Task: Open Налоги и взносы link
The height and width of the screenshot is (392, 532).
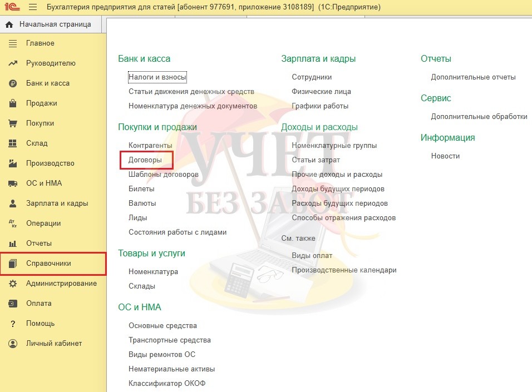Action: pos(157,77)
